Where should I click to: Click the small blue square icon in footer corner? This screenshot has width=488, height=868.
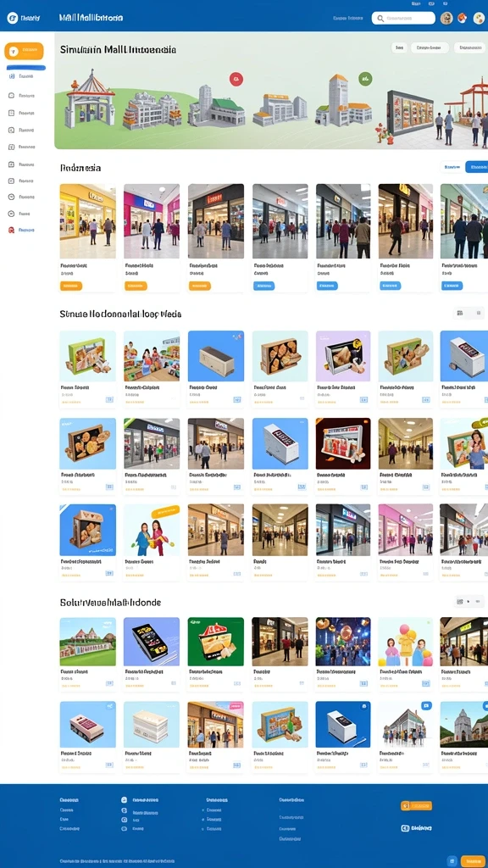click(x=452, y=861)
